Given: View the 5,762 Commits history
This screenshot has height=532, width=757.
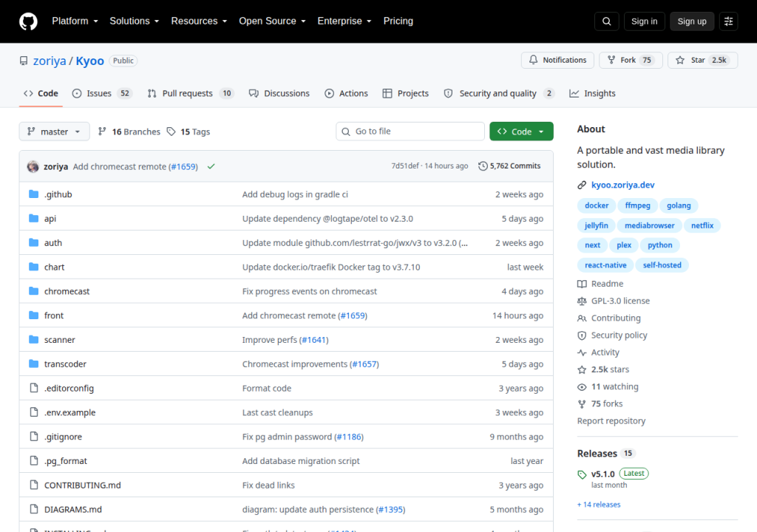Looking at the screenshot, I should (x=509, y=166).
